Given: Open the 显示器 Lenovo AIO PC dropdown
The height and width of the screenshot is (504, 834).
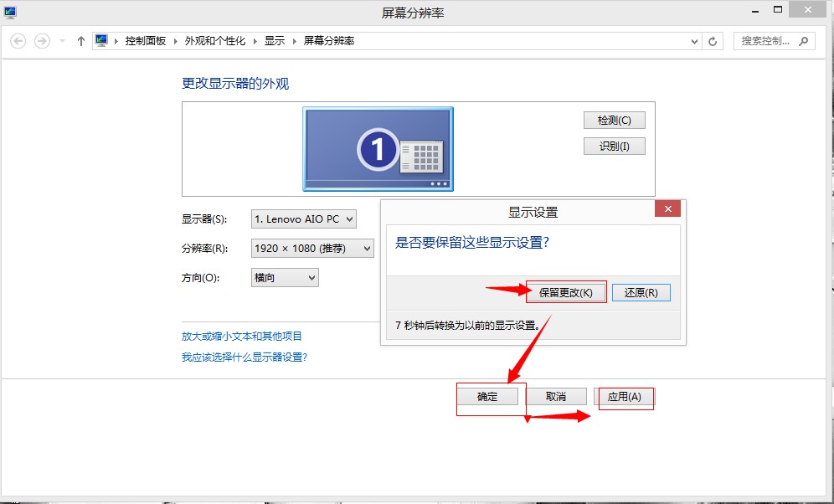Looking at the screenshot, I should tap(304, 219).
